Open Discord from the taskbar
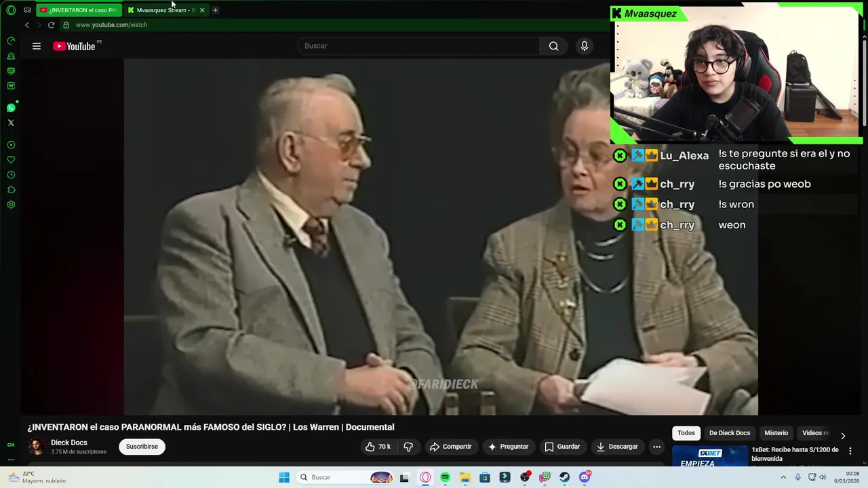This screenshot has width=868, height=488. tap(585, 477)
